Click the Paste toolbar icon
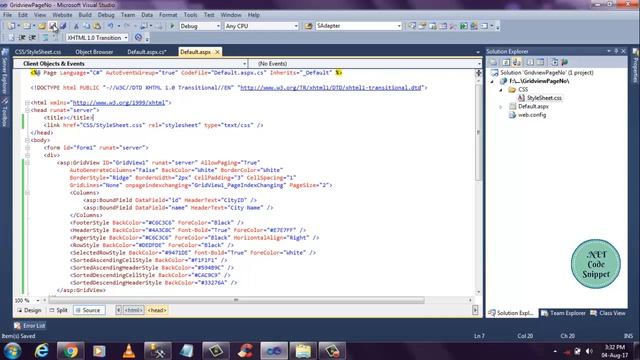 [97, 26]
